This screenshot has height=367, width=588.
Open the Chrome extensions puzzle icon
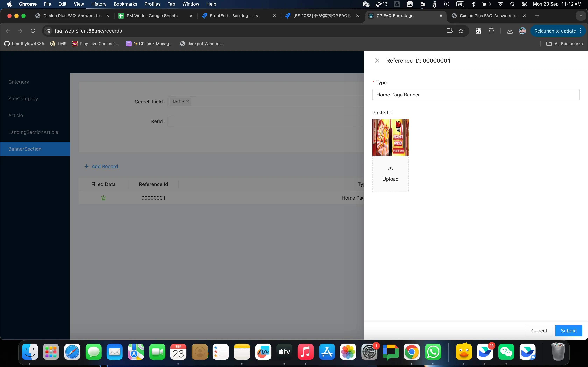[x=491, y=31]
